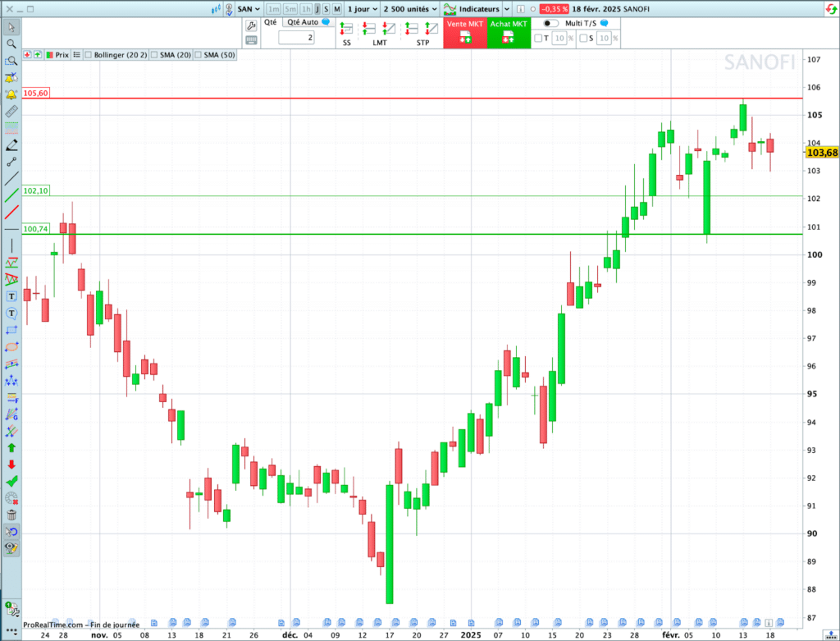Click the Prix label button

[57, 55]
